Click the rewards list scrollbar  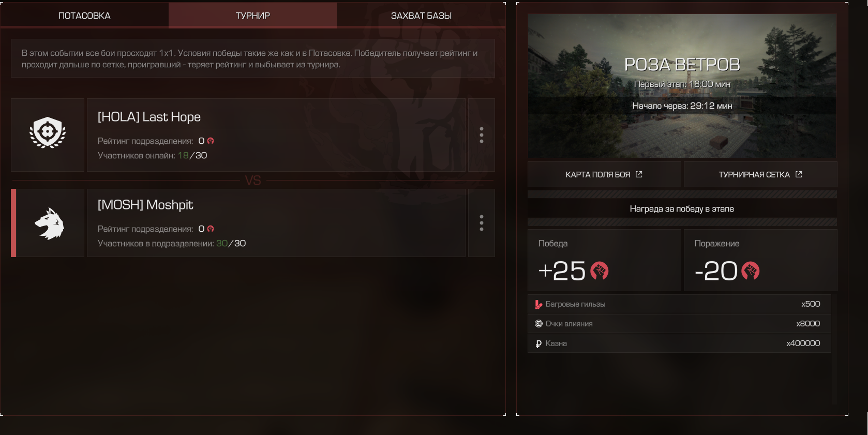tap(834, 349)
